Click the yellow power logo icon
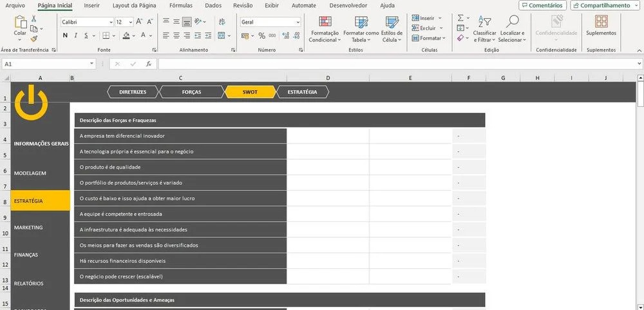This screenshot has height=310, width=644. (31, 102)
